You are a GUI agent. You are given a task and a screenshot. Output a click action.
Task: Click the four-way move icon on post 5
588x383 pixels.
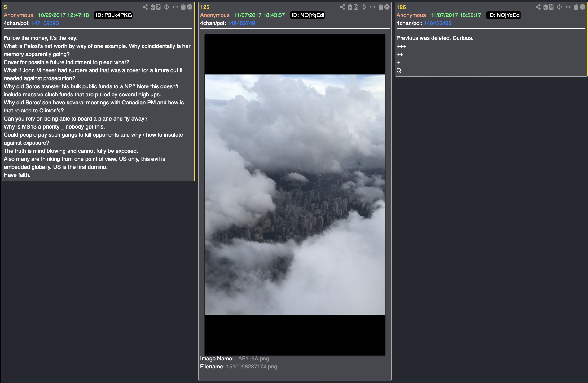167,7
